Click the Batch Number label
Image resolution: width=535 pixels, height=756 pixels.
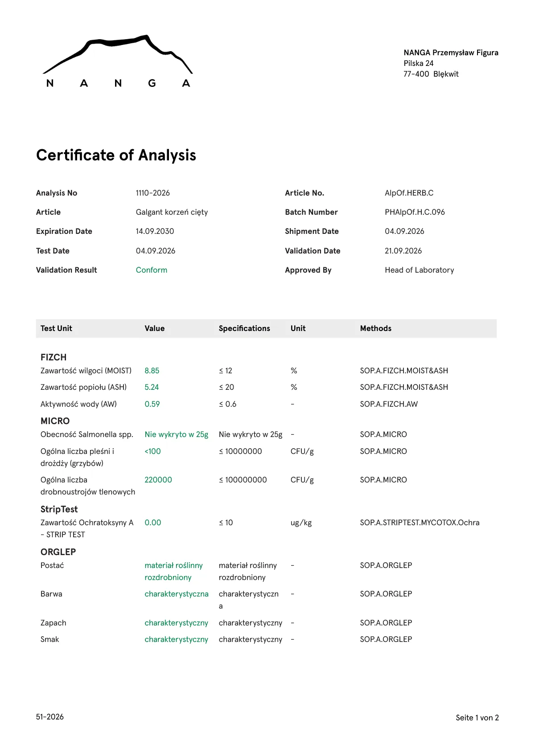(x=311, y=212)
